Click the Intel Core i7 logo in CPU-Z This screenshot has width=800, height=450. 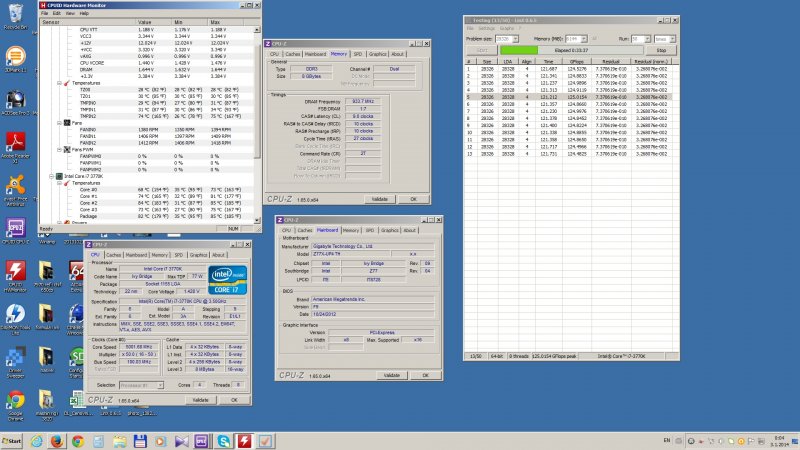click(x=227, y=280)
